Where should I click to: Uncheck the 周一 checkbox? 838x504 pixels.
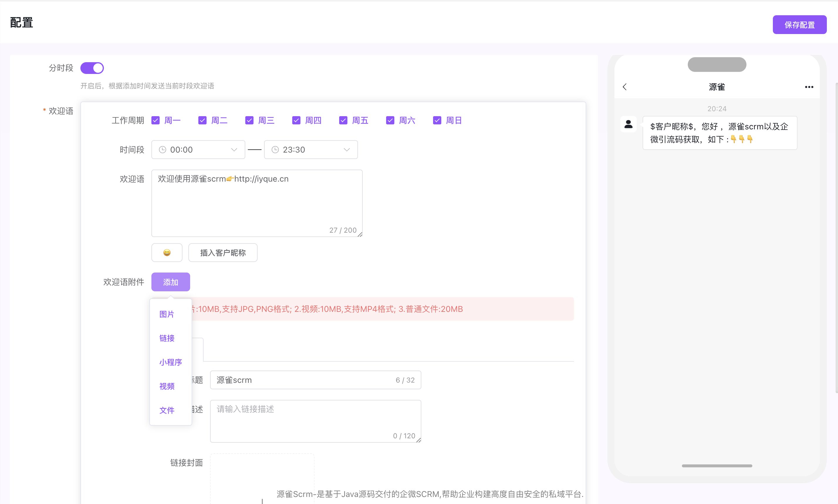click(156, 120)
